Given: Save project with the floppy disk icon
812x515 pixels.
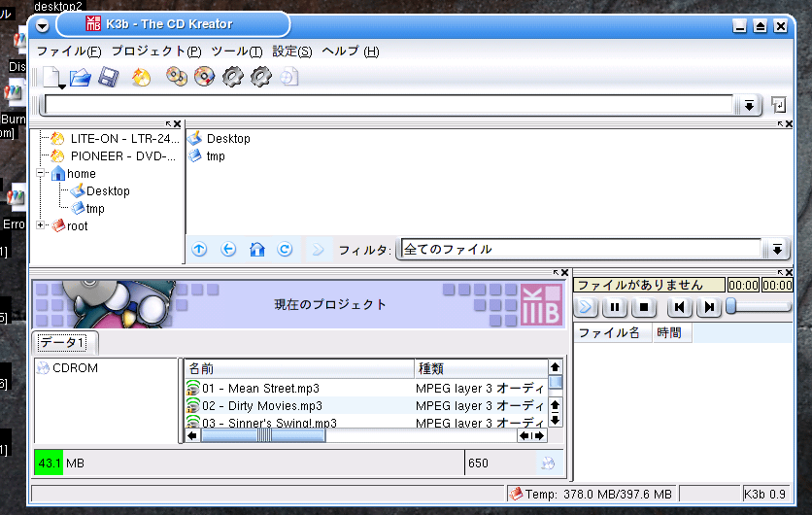Looking at the screenshot, I should pyautogui.click(x=108, y=77).
